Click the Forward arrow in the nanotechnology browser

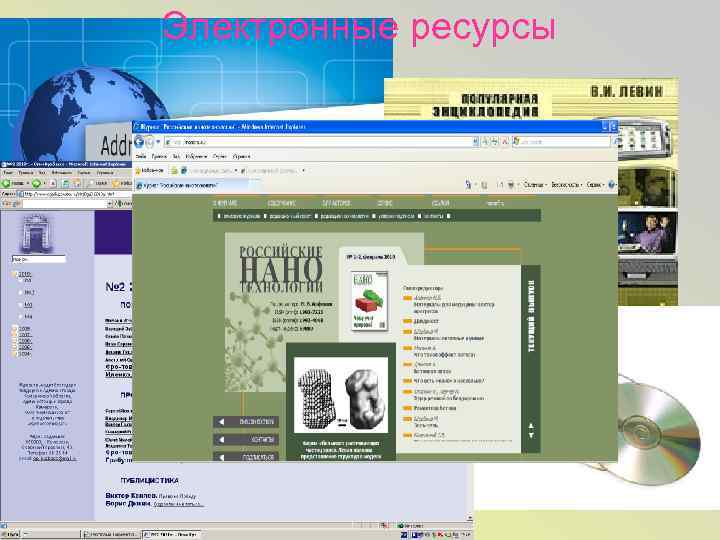coord(150,142)
